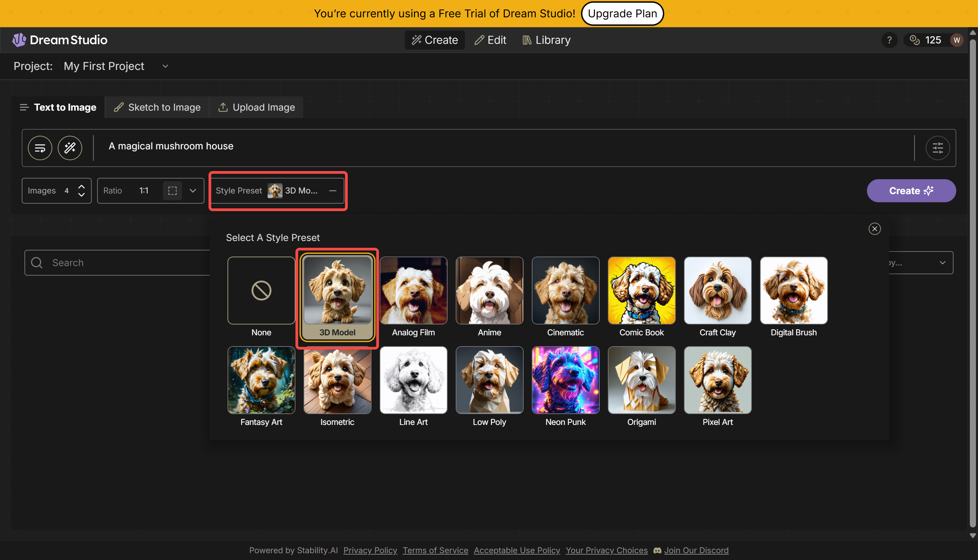Click the magic wand prompt enhancer icon
Screen dimensions: 978x560
(x=70, y=148)
